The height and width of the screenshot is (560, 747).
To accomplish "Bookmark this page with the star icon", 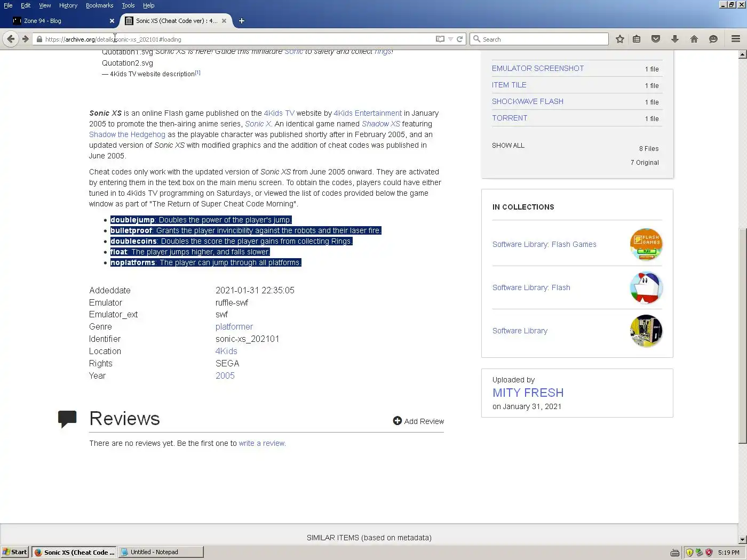I will tap(619, 39).
